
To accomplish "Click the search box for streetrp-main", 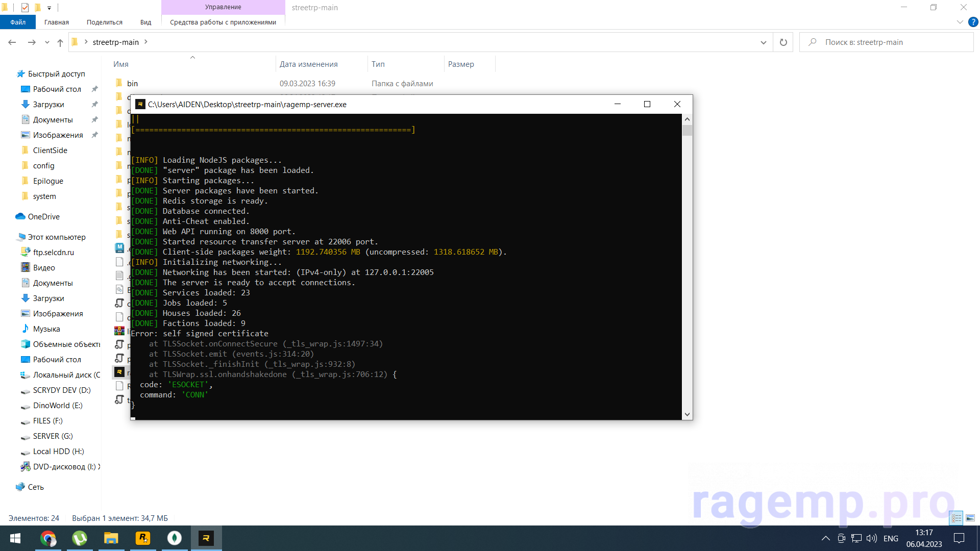I will point(887,42).
